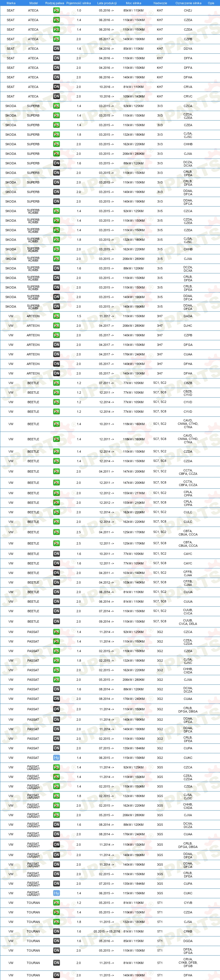The image size is (220, 980).
Task: Select the engine code cell CRVC
Action: [188, 96]
